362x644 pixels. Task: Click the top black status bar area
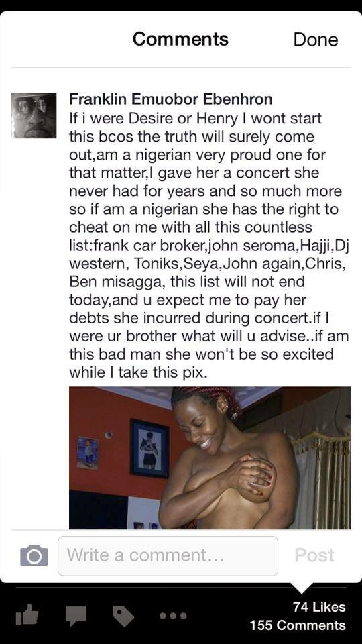point(181,5)
